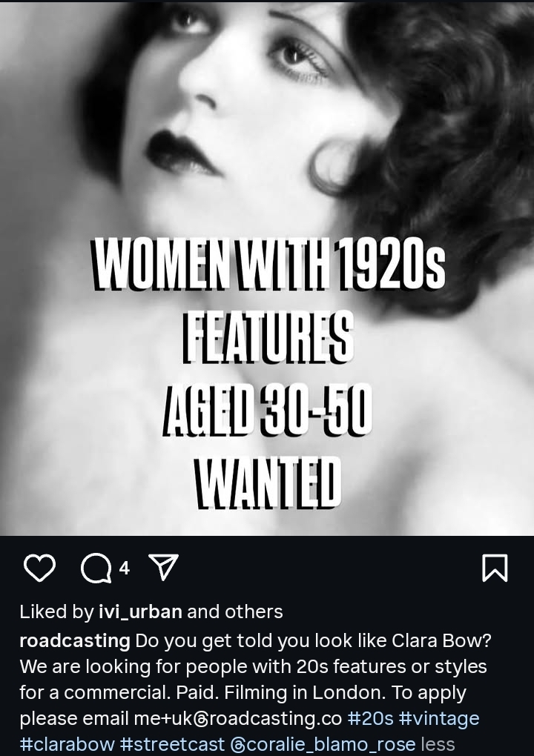Open ivi_urban's profile from likes
The height and width of the screenshot is (756, 534).
140,611
